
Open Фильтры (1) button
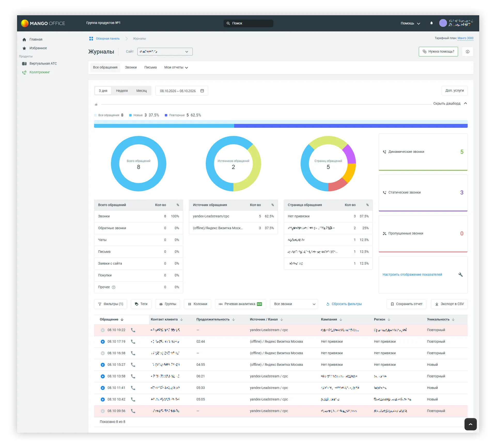point(111,304)
